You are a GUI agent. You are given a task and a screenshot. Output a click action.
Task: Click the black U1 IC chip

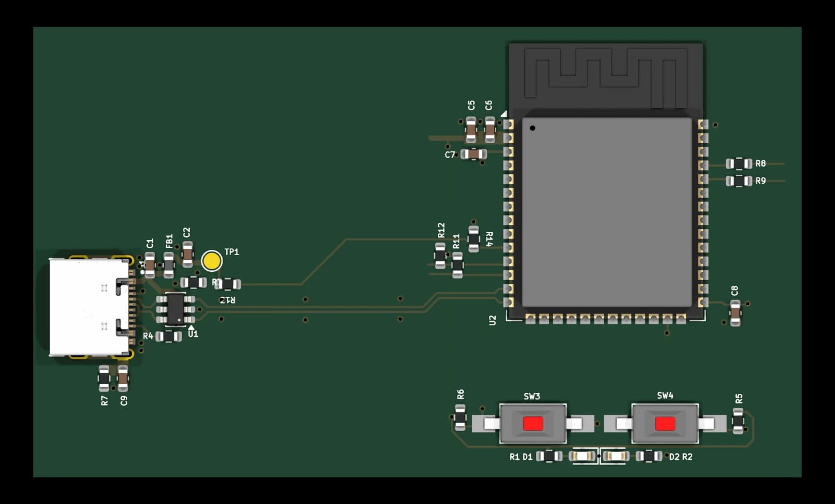tap(176, 309)
